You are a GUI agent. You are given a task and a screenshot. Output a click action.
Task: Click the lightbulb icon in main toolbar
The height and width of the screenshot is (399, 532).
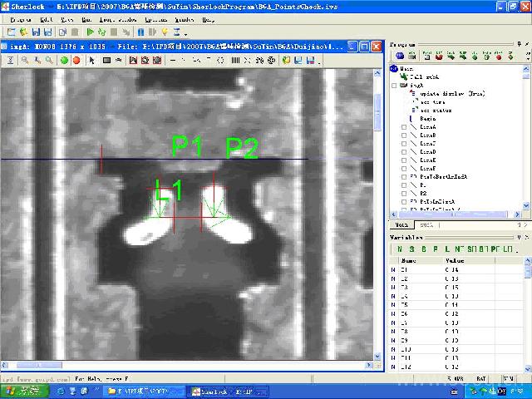[165, 32]
